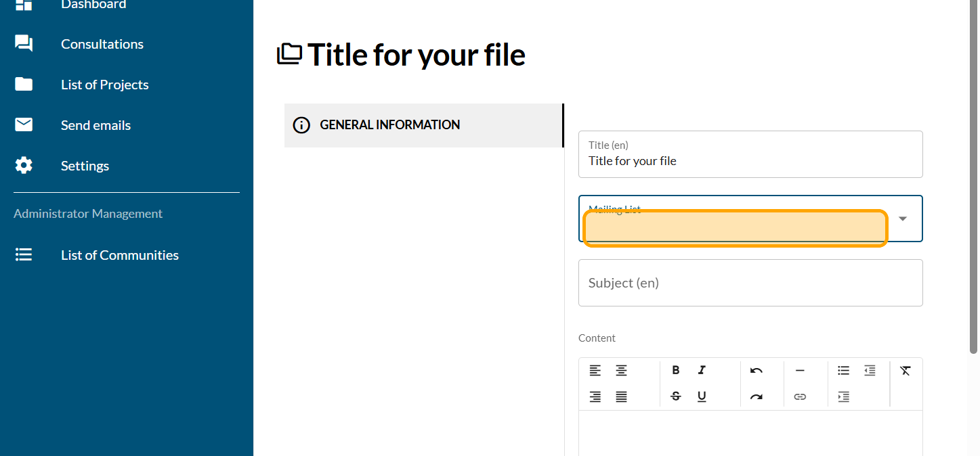980x456 pixels.
Task: Go to Consultations in the sidebar
Action: coord(102,44)
